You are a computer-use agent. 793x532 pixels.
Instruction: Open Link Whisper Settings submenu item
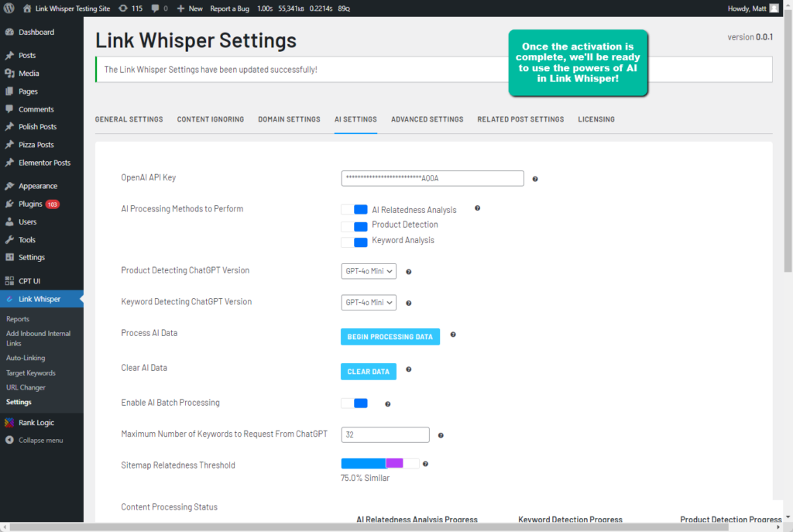tap(19, 402)
